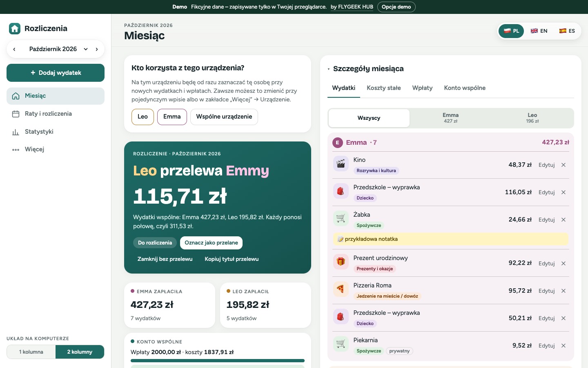The height and width of the screenshot is (368, 588).
Task: Switch language to Polish (PL)
Action: pos(511,31)
